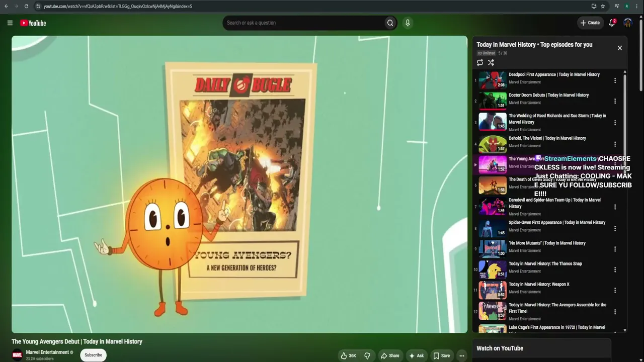Start voice search with the microphone
The image size is (644, 362).
coord(408,23)
